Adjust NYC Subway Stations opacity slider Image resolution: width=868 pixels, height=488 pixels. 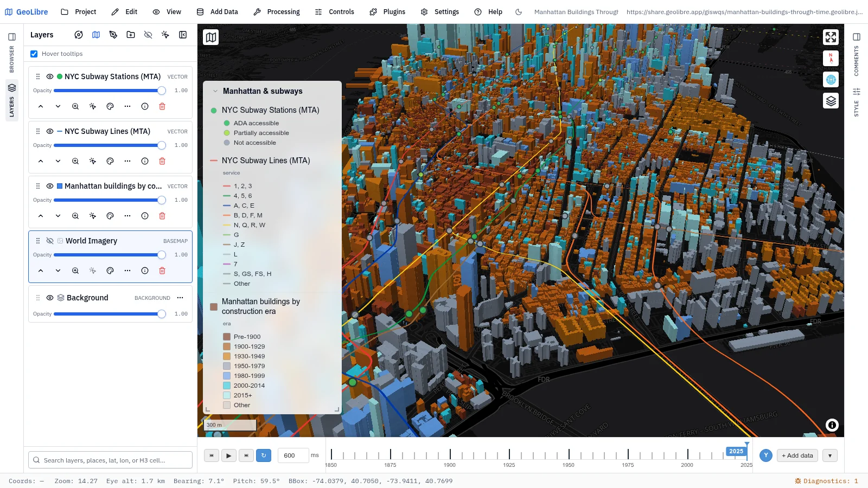[x=110, y=91]
